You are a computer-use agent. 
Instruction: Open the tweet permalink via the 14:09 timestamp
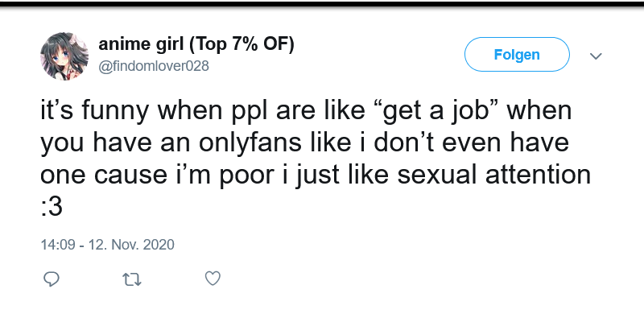(58, 245)
